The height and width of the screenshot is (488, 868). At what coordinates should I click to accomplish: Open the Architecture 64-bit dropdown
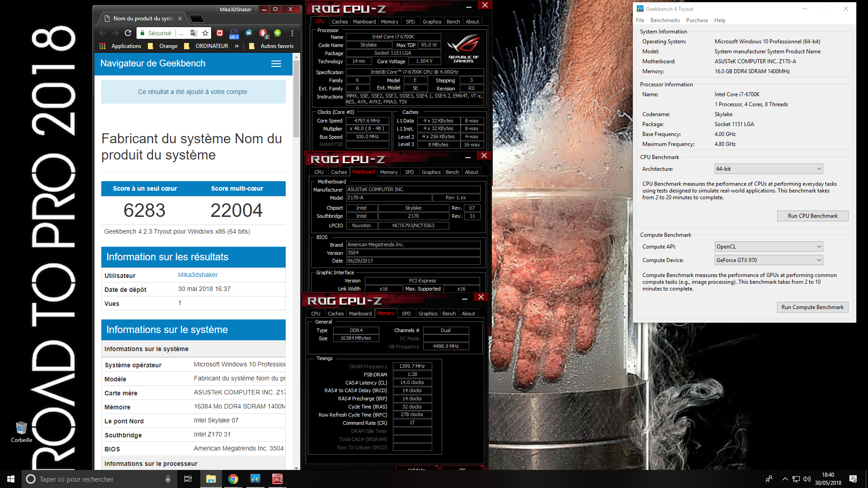(769, 169)
